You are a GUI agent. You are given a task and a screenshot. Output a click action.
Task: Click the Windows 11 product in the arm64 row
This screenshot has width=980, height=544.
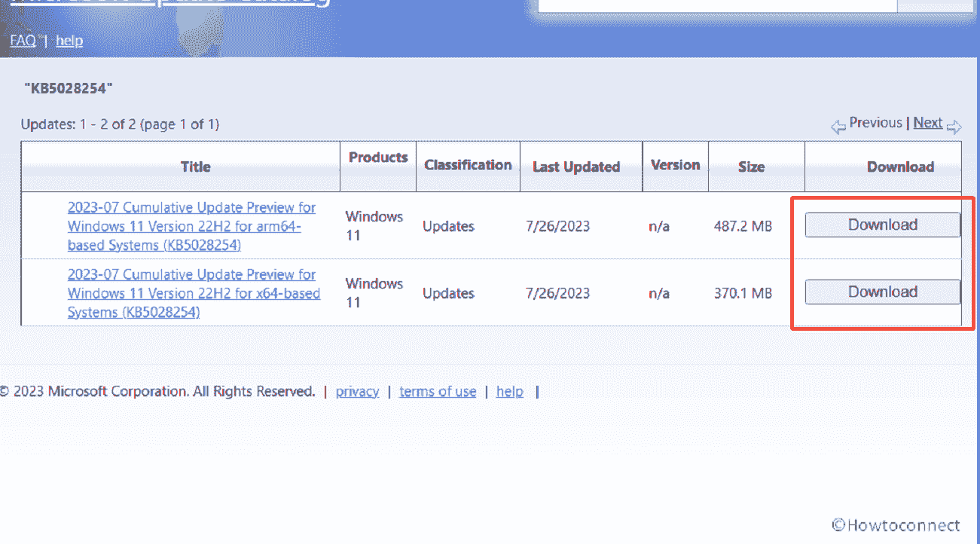(374, 226)
